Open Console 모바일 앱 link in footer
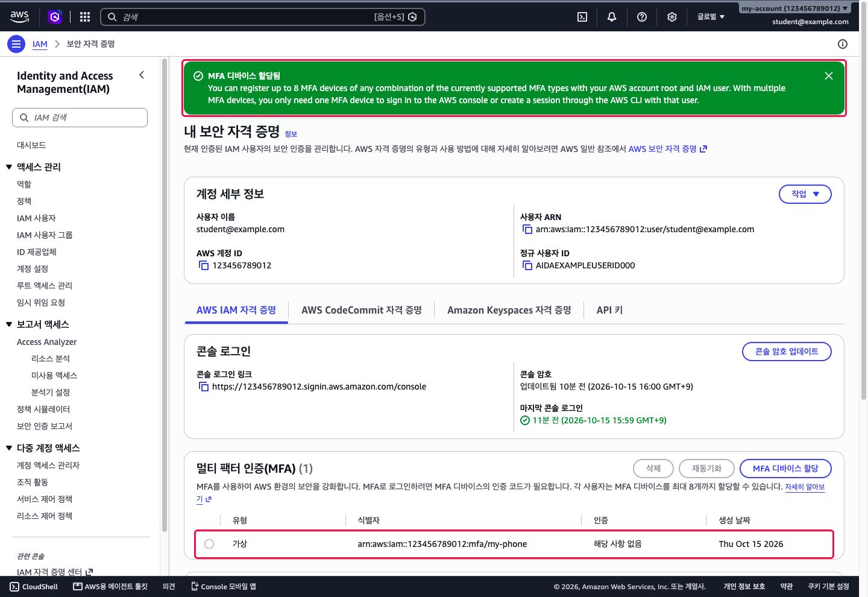 tap(224, 587)
